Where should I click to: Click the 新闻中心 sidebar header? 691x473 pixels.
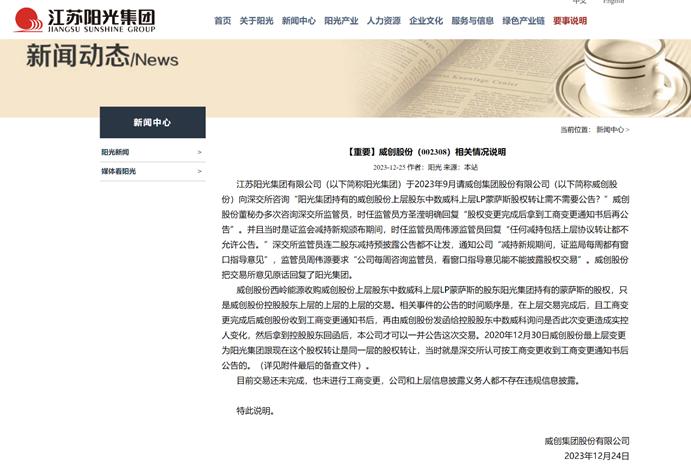click(152, 122)
